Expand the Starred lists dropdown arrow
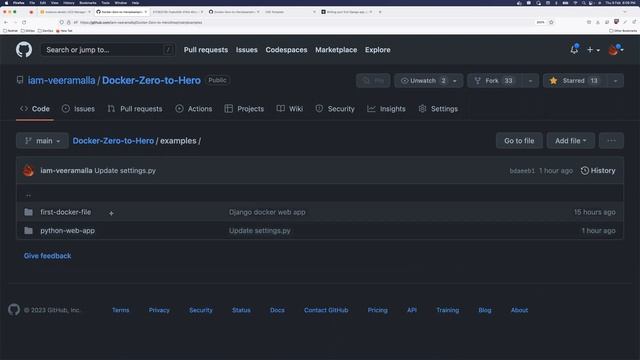640x360 pixels. (616, 81)
